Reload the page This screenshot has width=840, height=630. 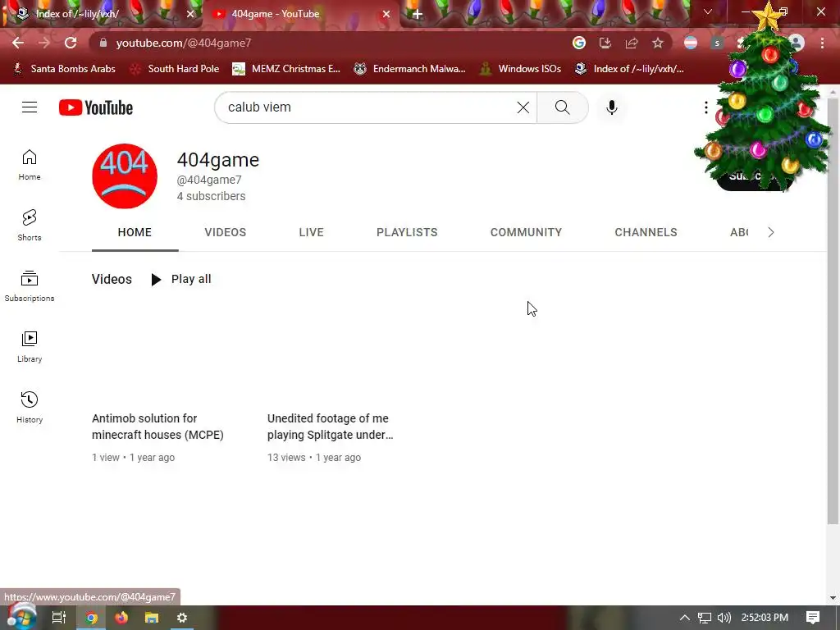pyautogui.click(x=71, y=43)
